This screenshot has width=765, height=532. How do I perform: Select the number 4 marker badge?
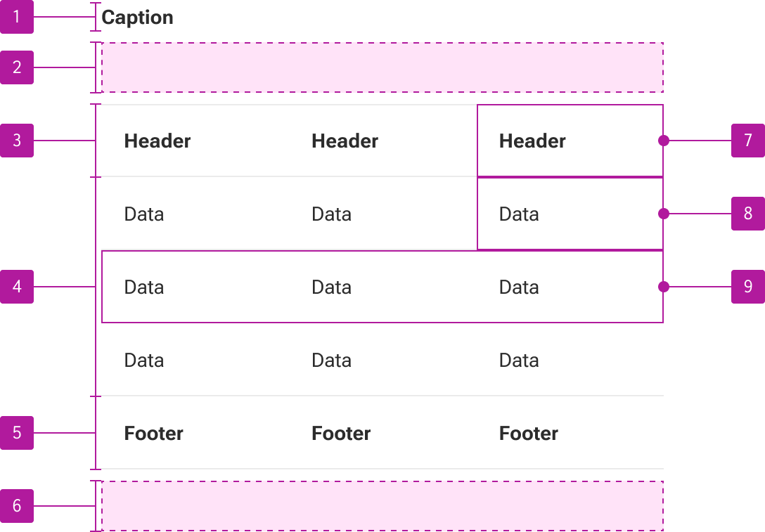(17, 287)
